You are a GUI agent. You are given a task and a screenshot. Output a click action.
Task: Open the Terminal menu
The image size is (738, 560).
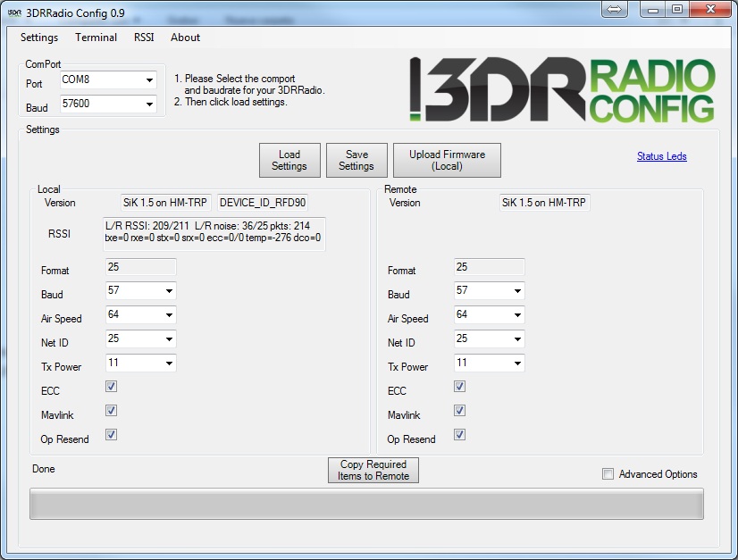96,38
